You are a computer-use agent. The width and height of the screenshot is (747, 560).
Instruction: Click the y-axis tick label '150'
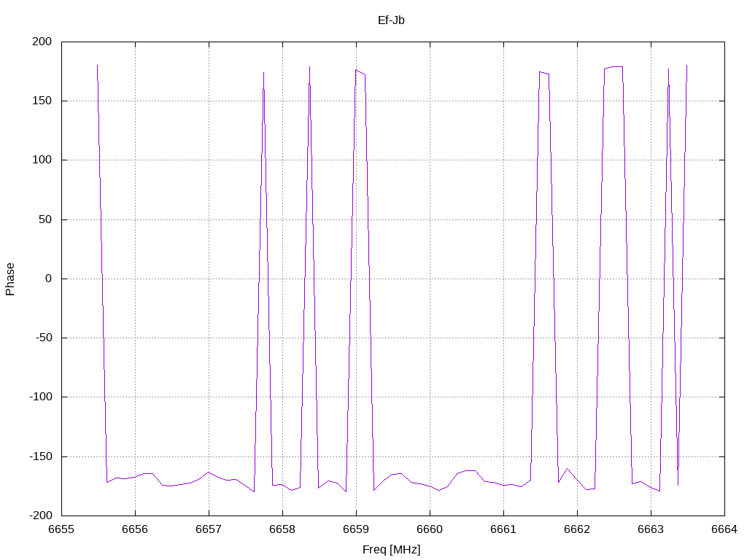pyautogui.click(x=42, y=101)
